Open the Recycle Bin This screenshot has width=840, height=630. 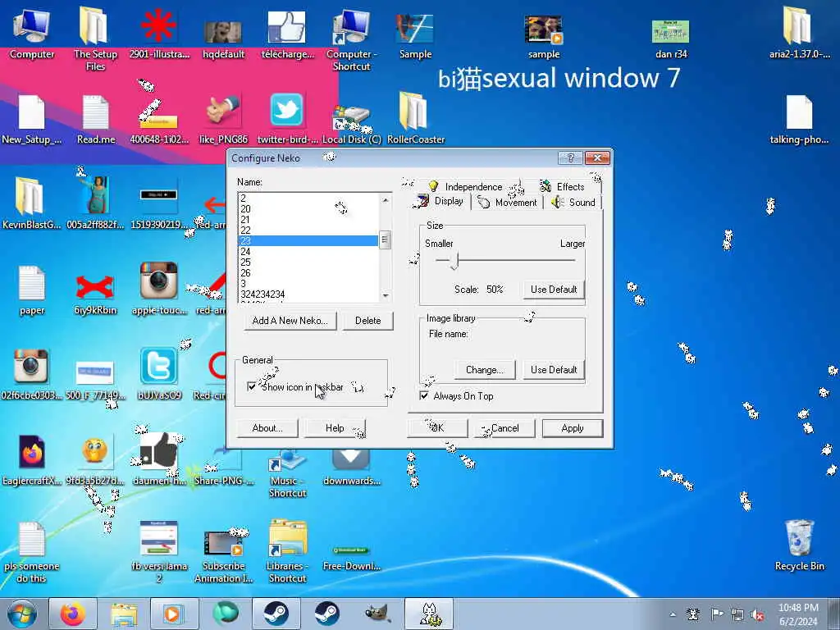799,546
